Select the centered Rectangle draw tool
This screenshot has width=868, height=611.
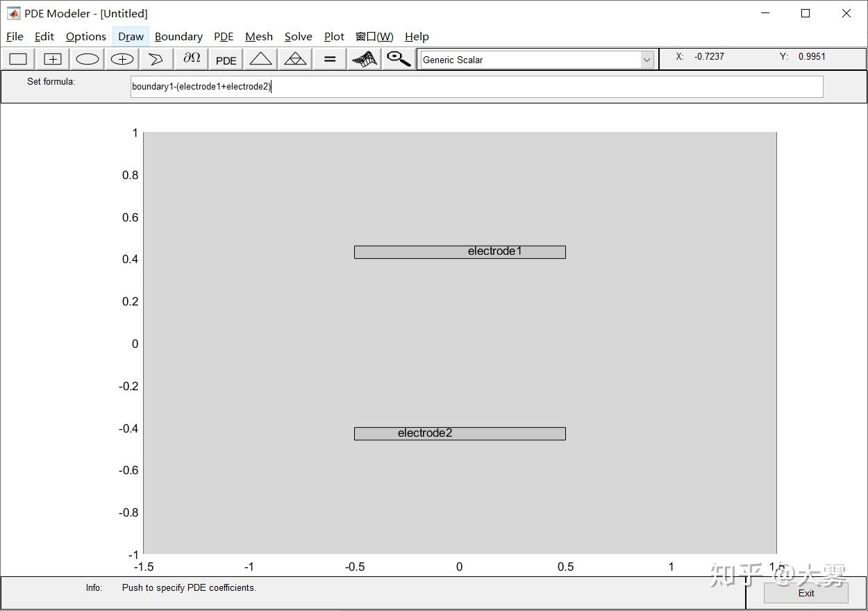[52, 59]
